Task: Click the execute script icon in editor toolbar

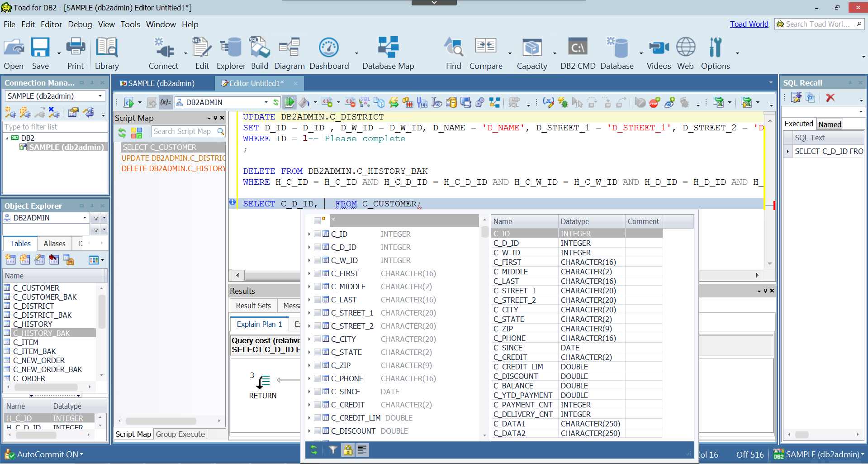Action: tap(129, 102)
